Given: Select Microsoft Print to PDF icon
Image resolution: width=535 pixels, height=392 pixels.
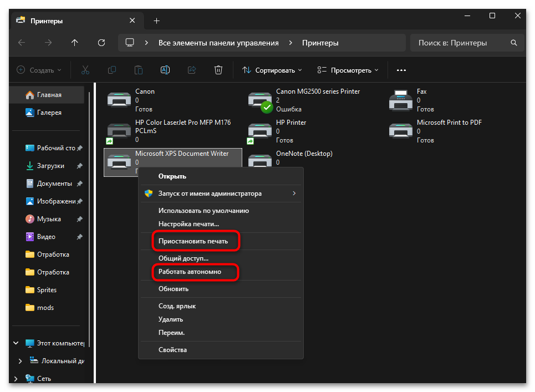Looking at the screenshot, I should click(401, 131).
